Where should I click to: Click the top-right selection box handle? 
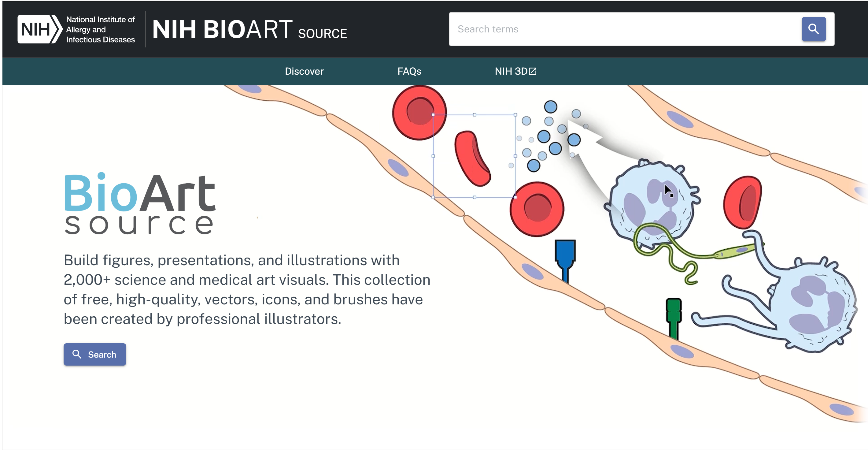coord(515,115)
